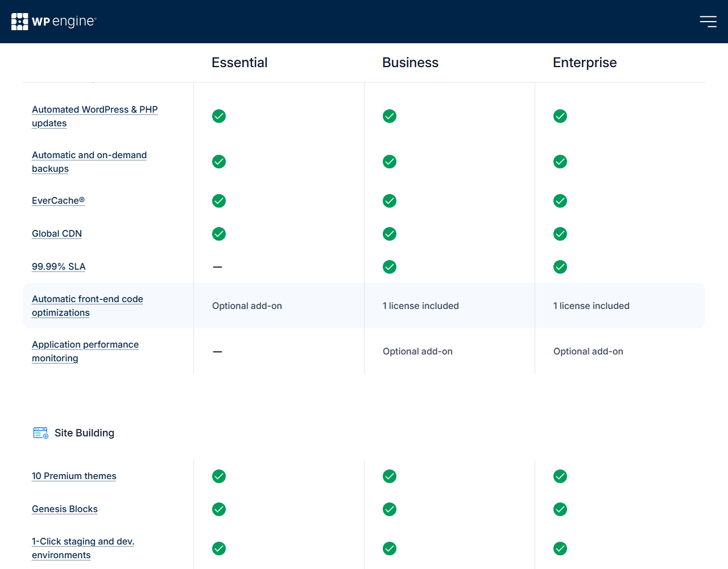
Task: Click Enterprise checkmark for 1-Click staging environments
Action: 560,549
